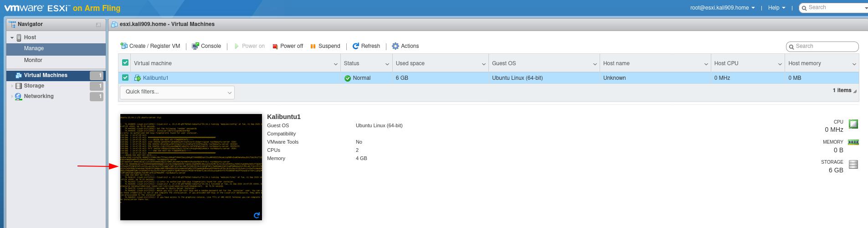This screenshot has height=228, width=868.
Task: Open Virtual machine column sort menu
Action: [336, 64]
